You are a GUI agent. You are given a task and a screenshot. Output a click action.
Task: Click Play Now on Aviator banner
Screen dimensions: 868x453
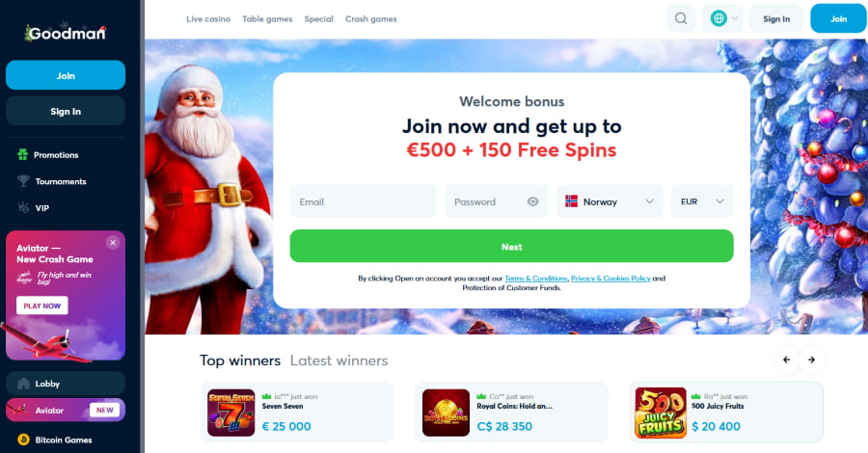coord(42,306)
